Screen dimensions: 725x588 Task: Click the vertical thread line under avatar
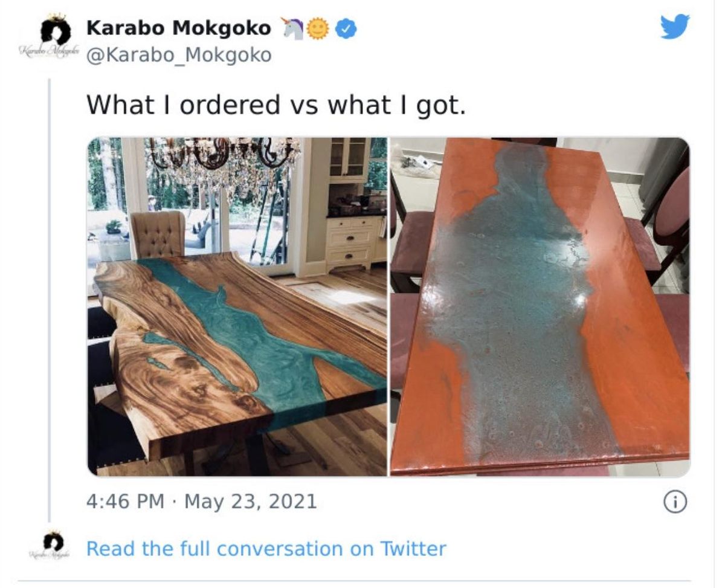tap(49, 299)
